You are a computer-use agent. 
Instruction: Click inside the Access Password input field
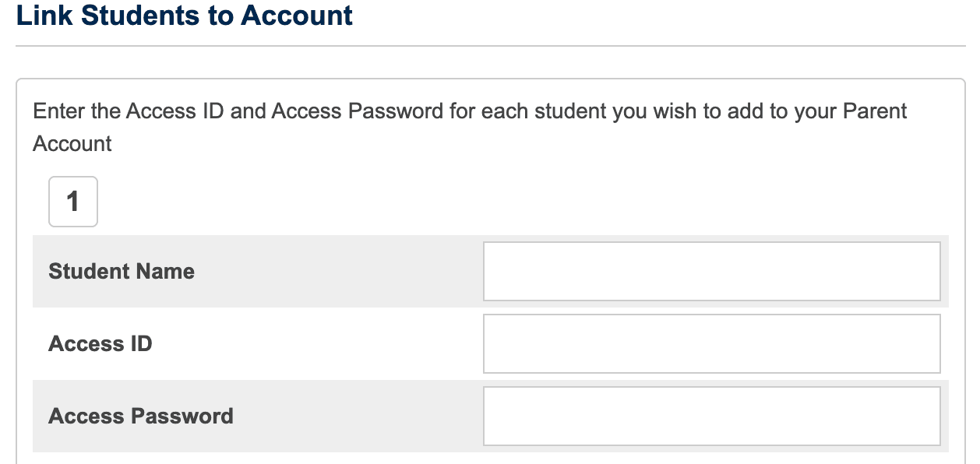(711, 415)
